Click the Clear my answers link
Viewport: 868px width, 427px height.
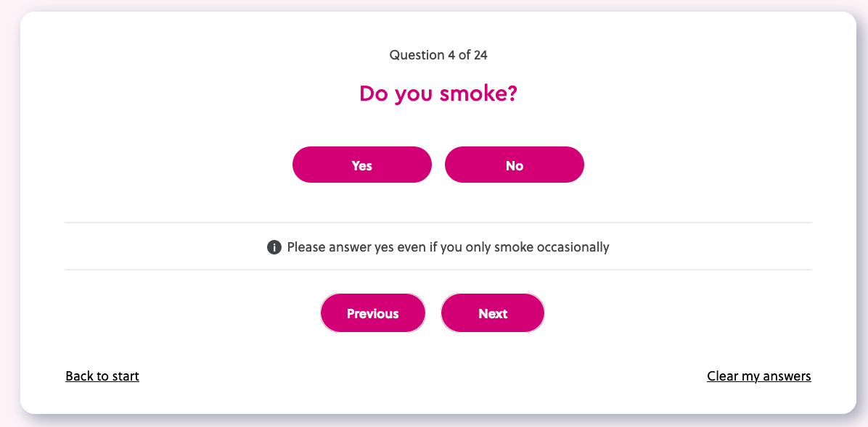point(759,376)
